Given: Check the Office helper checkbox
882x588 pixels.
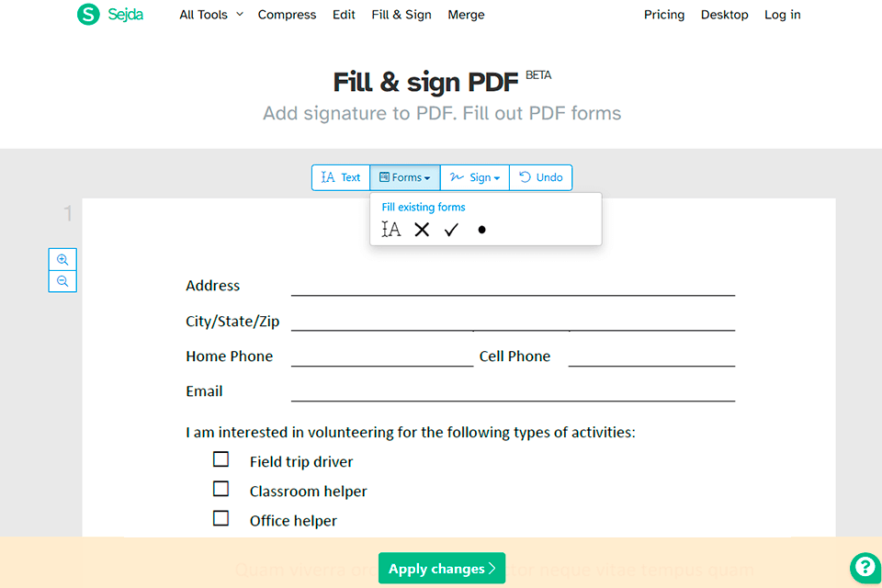Looking at the screenshot, I should click(x=220, y=517).
